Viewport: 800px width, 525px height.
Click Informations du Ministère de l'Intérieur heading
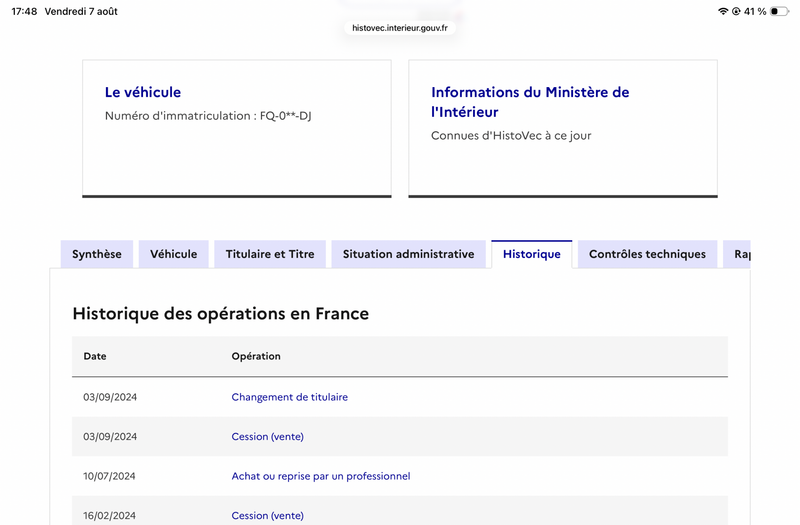point(530,102)
